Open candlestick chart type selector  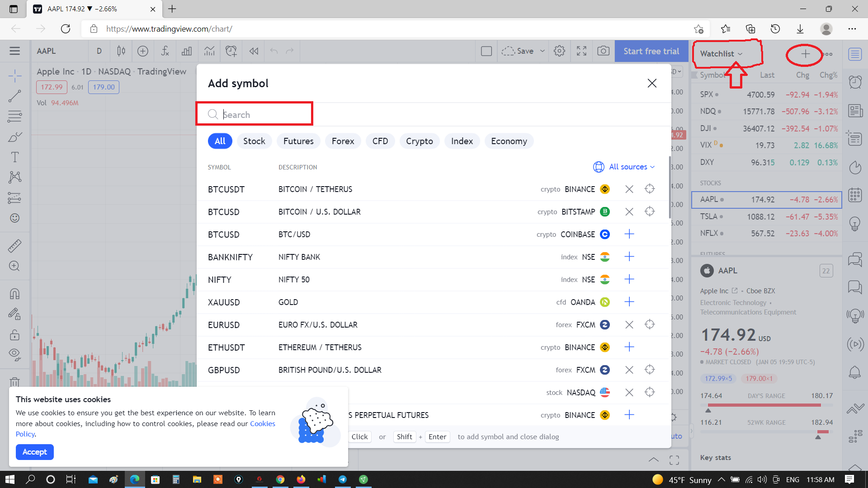click(x=121, y=51)
